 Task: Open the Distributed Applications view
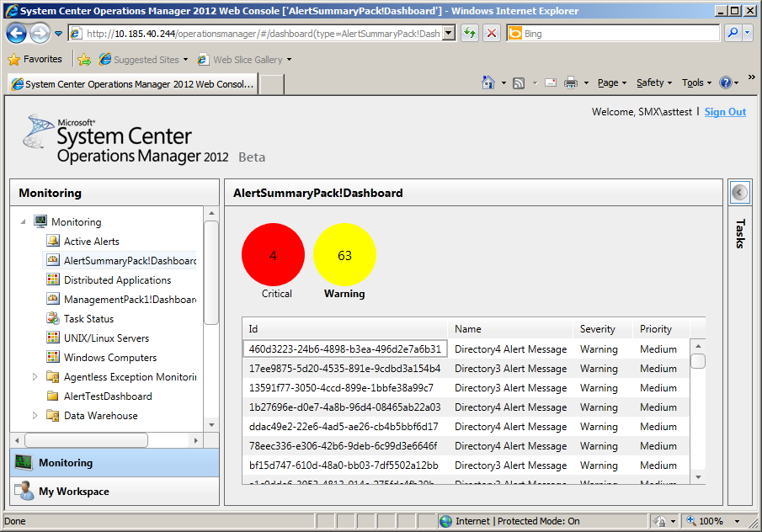(118, 279)
